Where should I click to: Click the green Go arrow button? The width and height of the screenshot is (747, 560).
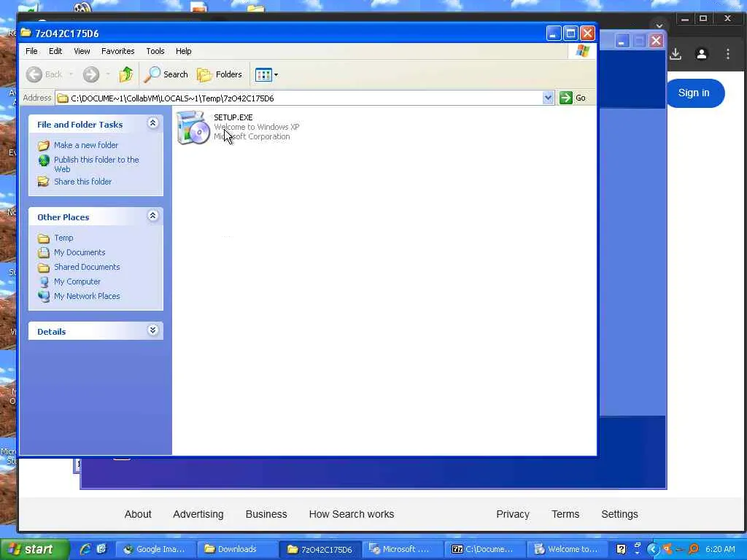[566, 98]
